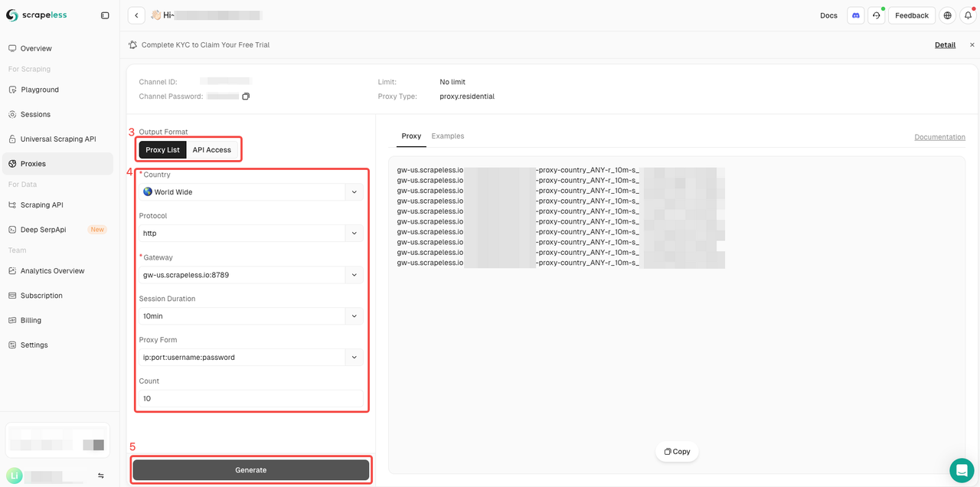Open the KYC Detail link
Viewport: 980px width, 487px height.
pyautogui.click(x=945, y=44)
